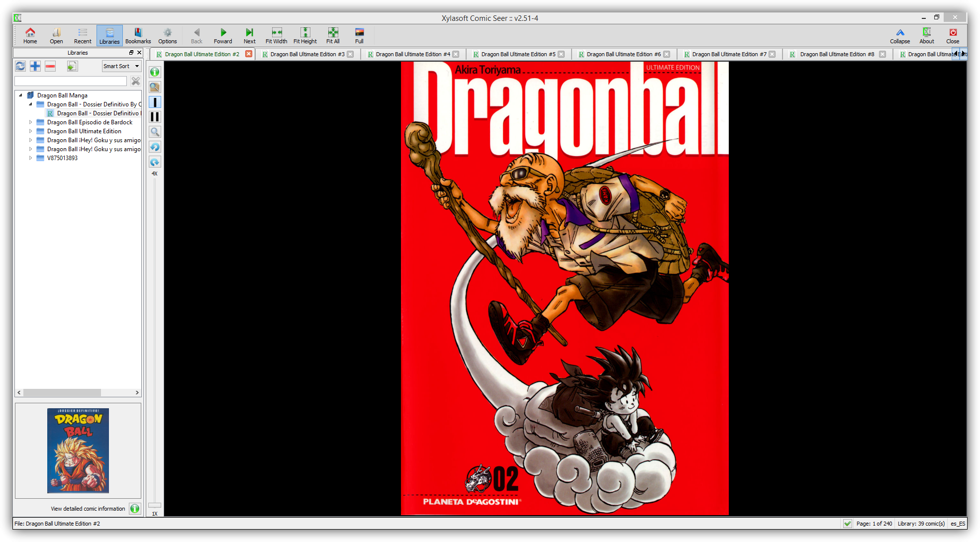Screen dimensions: 980x542
Task: Switch to Full screen view
Action: pyautogui.click(x=359, y=35)
